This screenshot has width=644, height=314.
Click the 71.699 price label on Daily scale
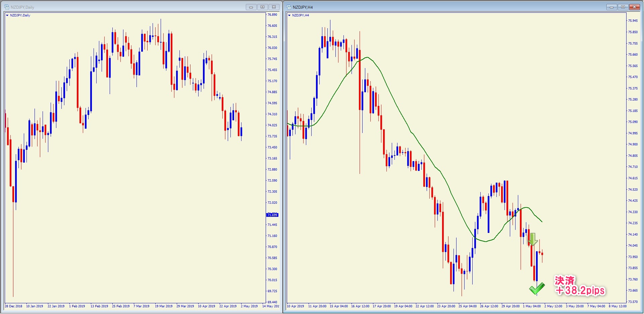click(272, 215)
